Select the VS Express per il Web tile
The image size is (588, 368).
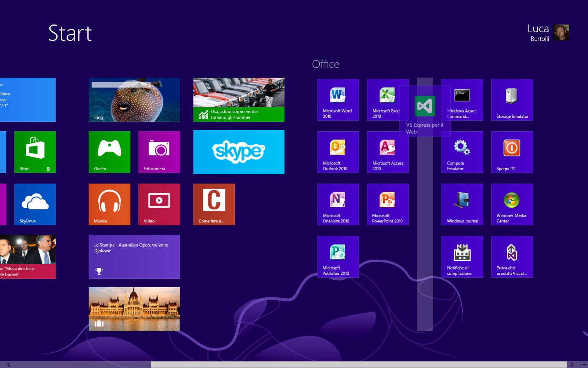coord(425,111)
